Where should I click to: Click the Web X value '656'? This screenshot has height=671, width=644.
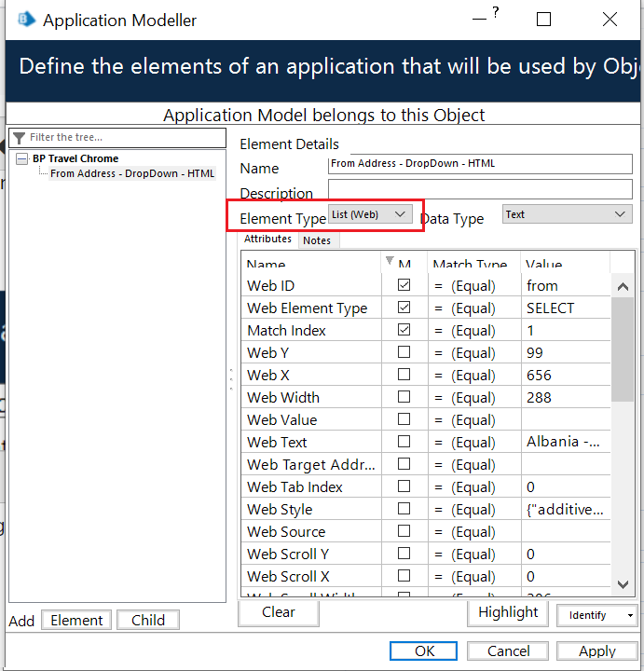[539, 375]
